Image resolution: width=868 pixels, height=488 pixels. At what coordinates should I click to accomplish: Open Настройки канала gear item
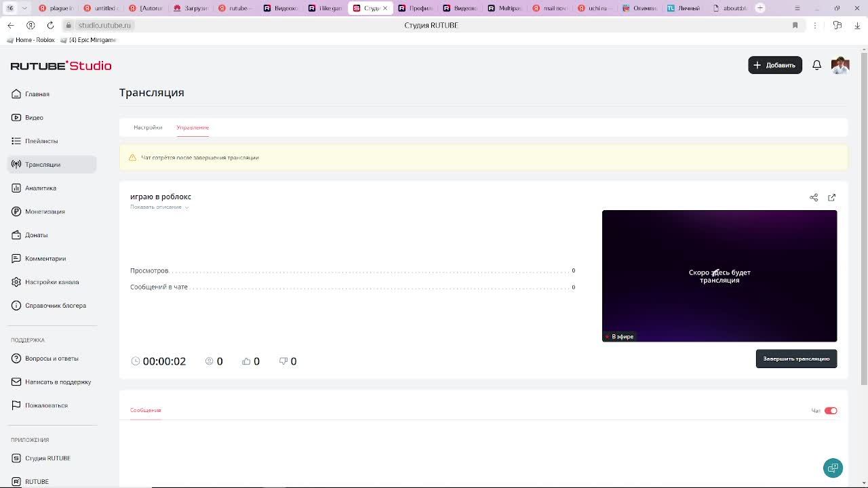[x=52, y=282]
